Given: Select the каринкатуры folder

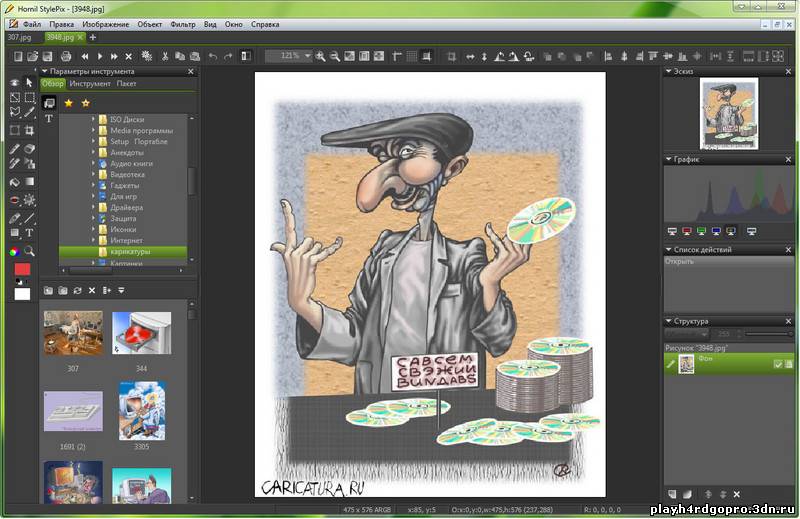Looking at the screenshot, I should coord(123,252).
